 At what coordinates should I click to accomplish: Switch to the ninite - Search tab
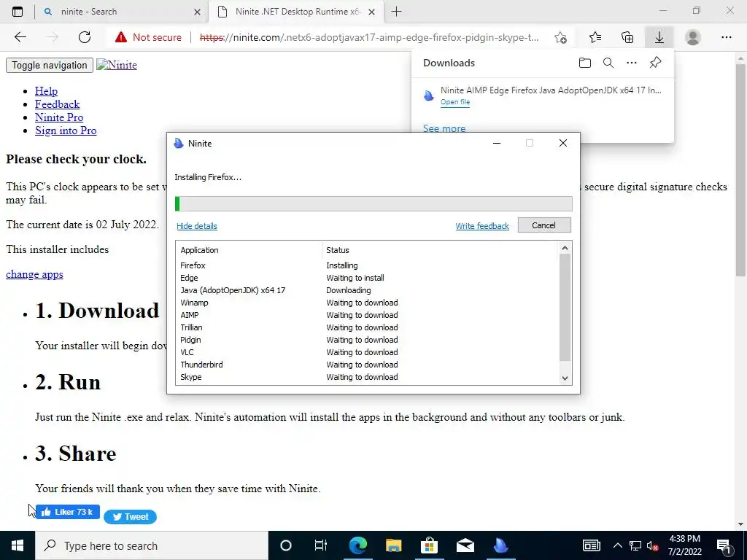coord(122,12)
